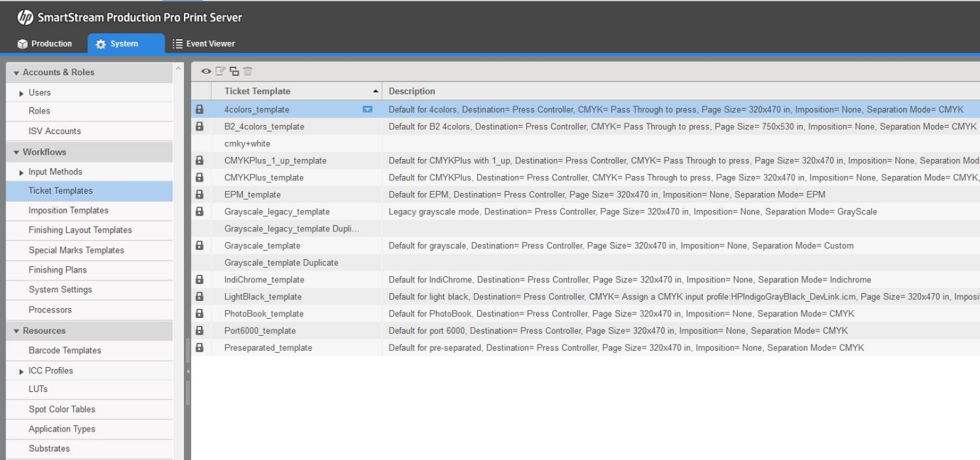Collapse sidebar using splitter arrow handle

(188, 372)
